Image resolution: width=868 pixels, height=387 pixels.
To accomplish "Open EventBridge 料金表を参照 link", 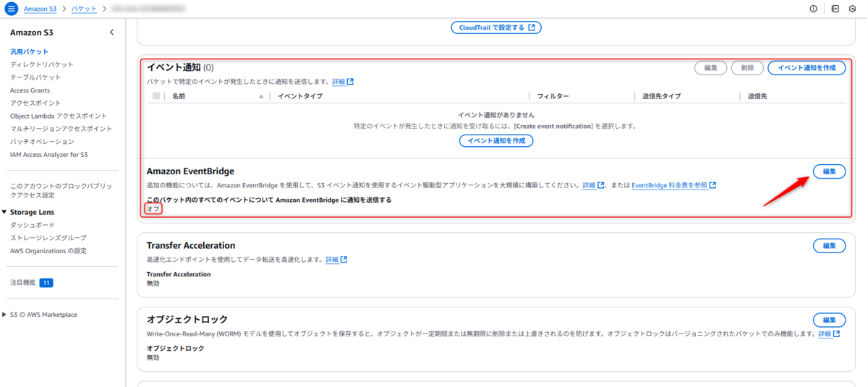I will click(673, 185).
